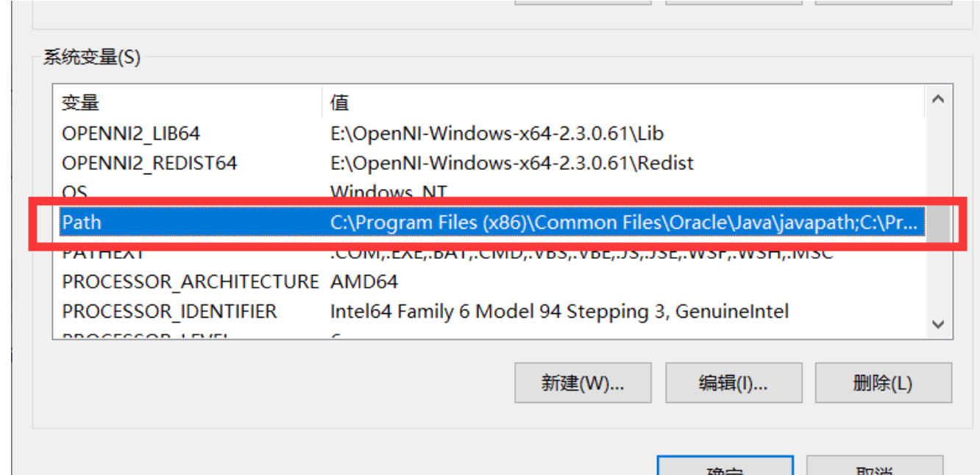The image size is (980, 475).
Task: Click the 删除(L) button
Action: (883, 383)
